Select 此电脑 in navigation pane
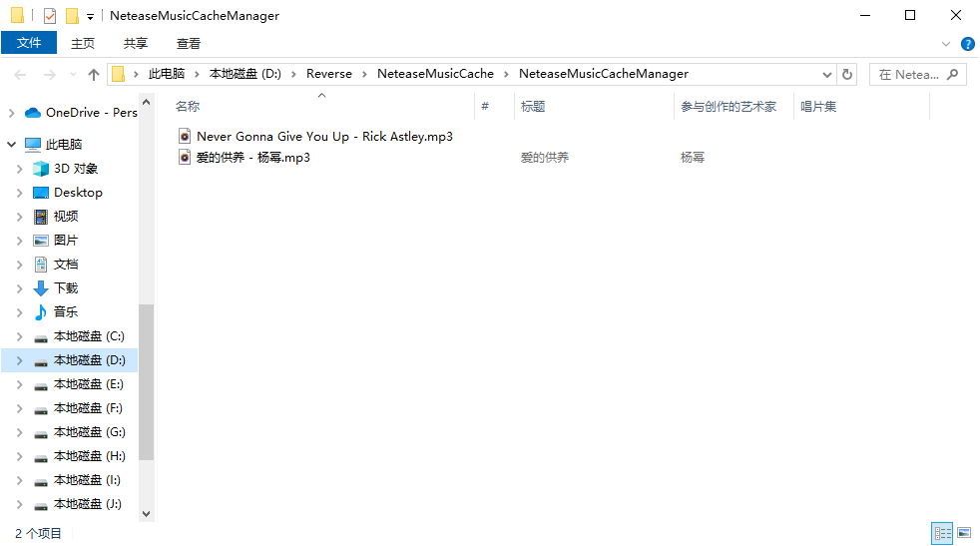 (x=63, y=145)
